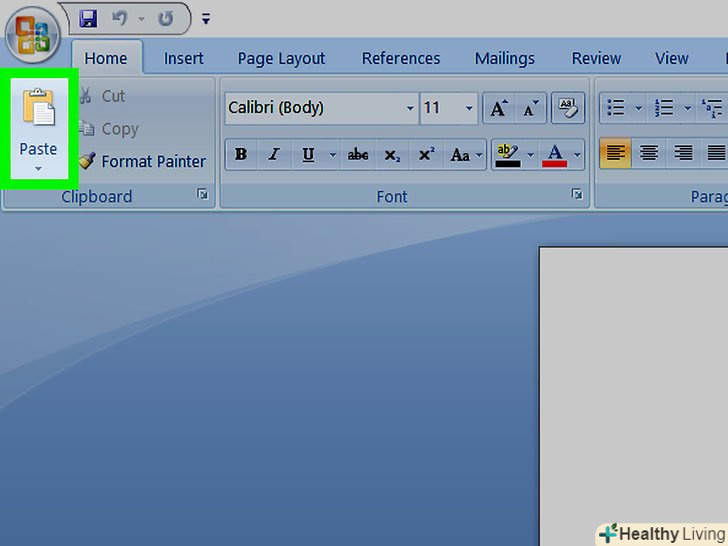Justify the text
This screenshot has height=546, width=728.
coord(715,152)
